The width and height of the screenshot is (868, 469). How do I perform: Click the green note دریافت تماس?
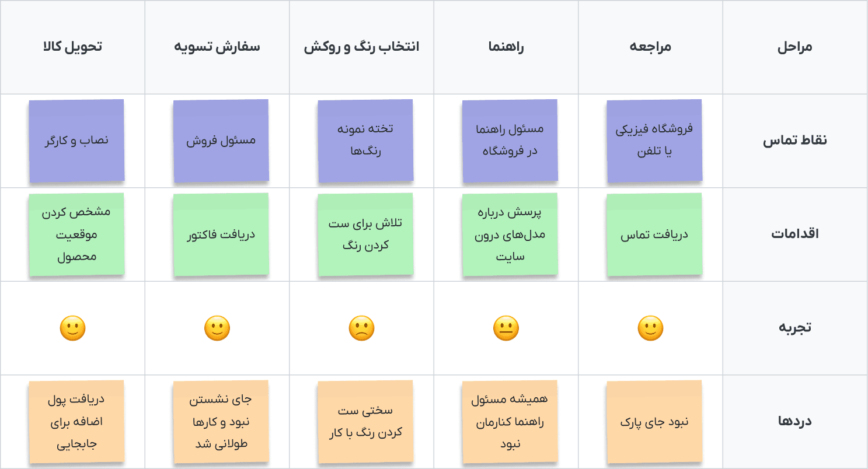pos(654,235)
